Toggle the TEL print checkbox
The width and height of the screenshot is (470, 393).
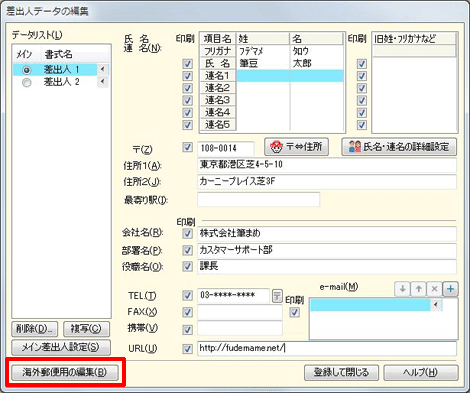(188, 295)
